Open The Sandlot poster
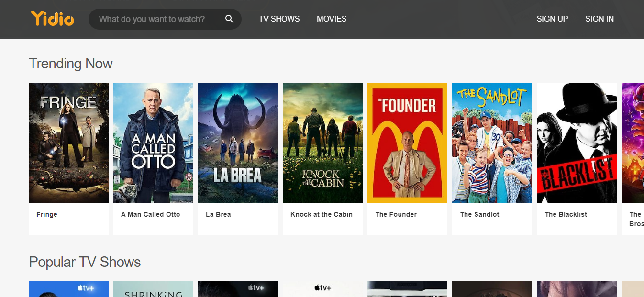 pos(492,142)
